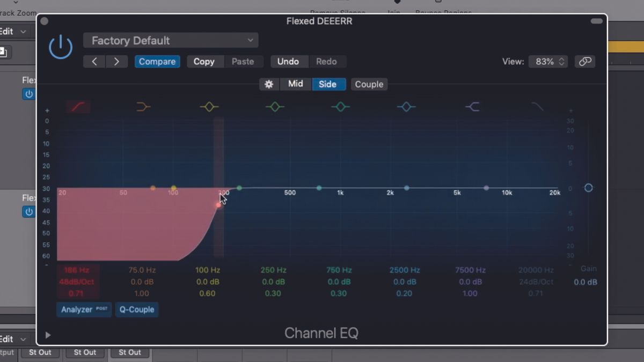The image size is (644, 362).
Task: Click the 250 Hz frequency value field
Action: 273,270
